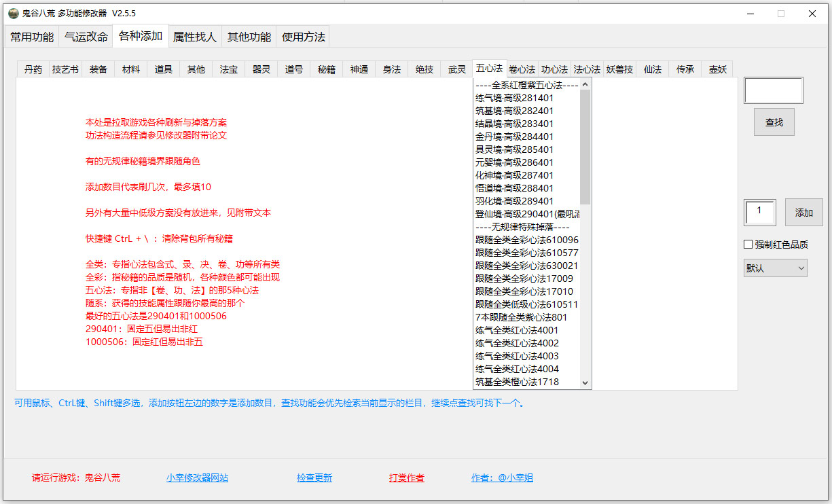Screen dimensions: 832x504
Task: Click the 检查更新 link
Action: (314, 478)
